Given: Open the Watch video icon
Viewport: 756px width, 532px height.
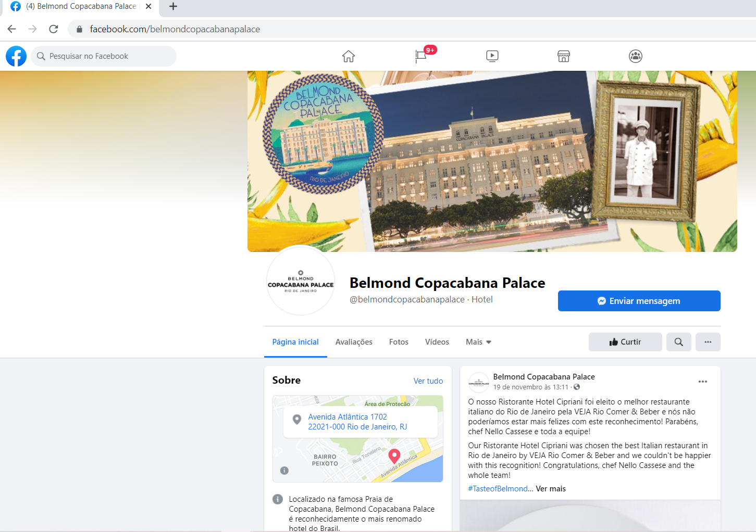Looking at the screenshot, I should 492,56.
